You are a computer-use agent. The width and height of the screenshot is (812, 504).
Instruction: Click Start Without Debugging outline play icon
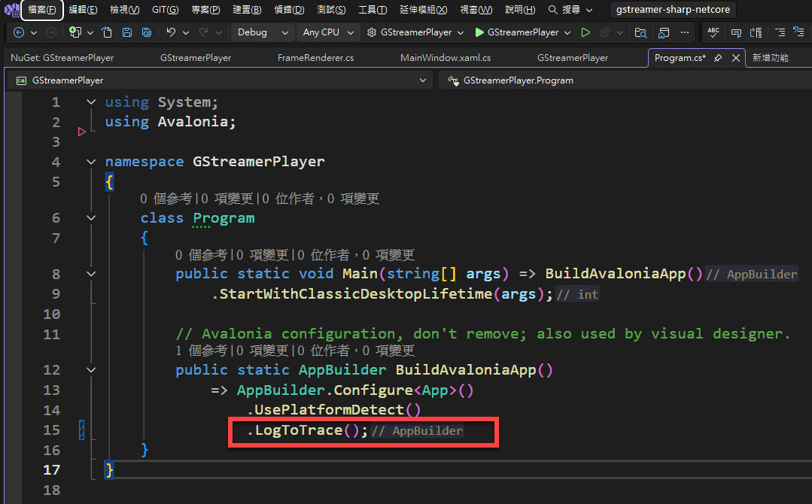coord(585,32)
